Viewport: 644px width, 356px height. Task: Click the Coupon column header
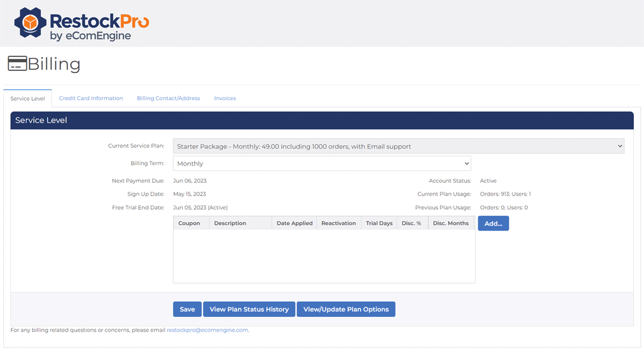(189, 223)
